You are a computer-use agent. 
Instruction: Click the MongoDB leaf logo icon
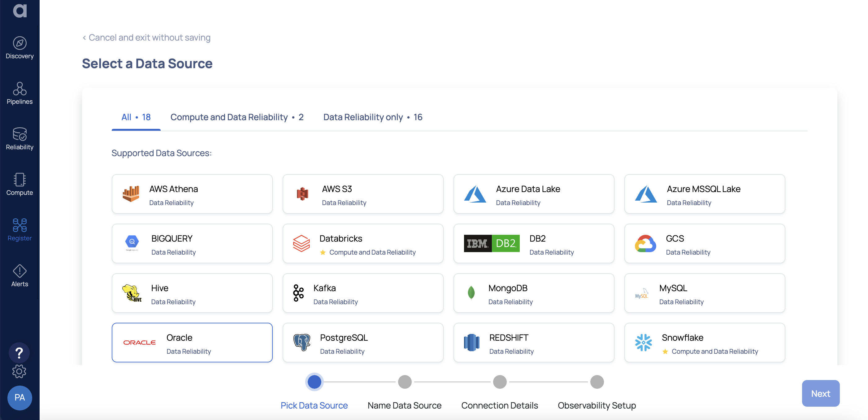click(471, 293)
